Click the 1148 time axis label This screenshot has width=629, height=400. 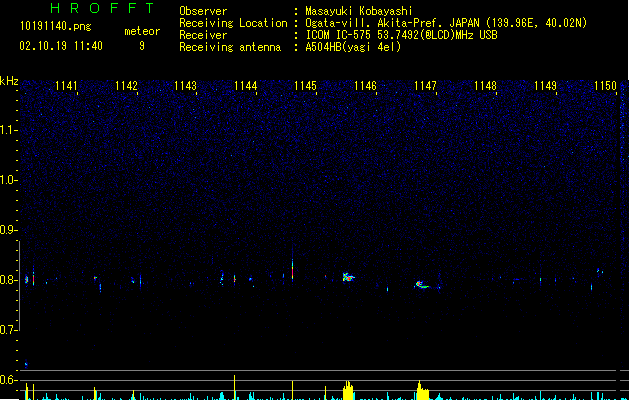(x=485, y=86)
